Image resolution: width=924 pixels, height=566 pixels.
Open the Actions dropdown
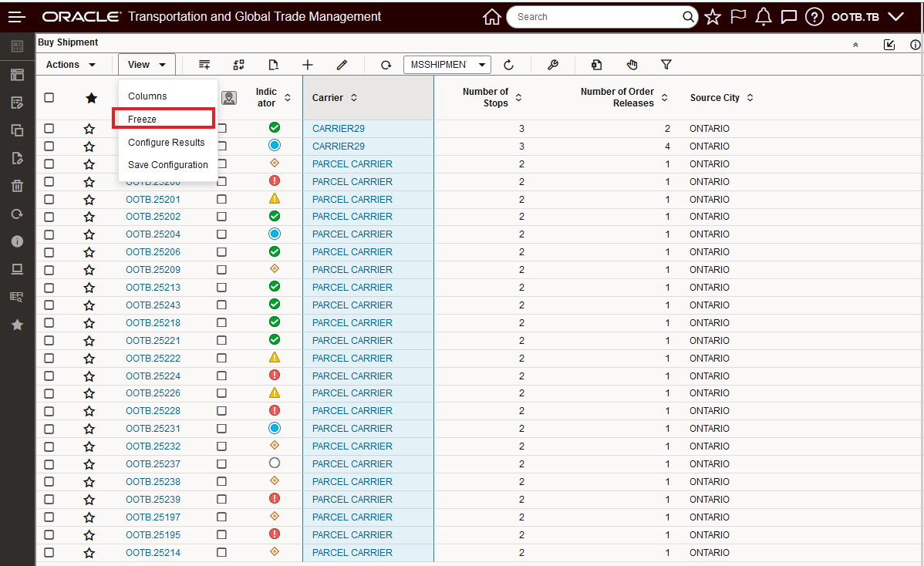point(71,65)
